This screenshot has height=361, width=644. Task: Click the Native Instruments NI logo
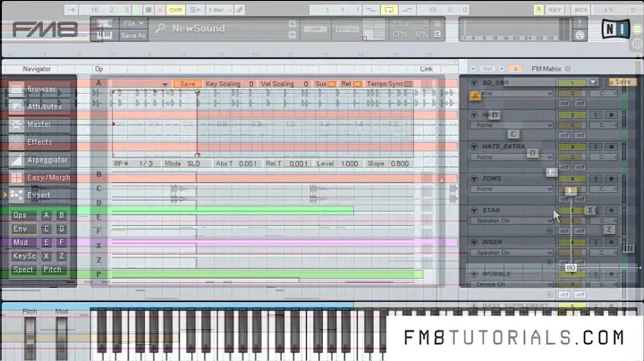pos(615,29)
